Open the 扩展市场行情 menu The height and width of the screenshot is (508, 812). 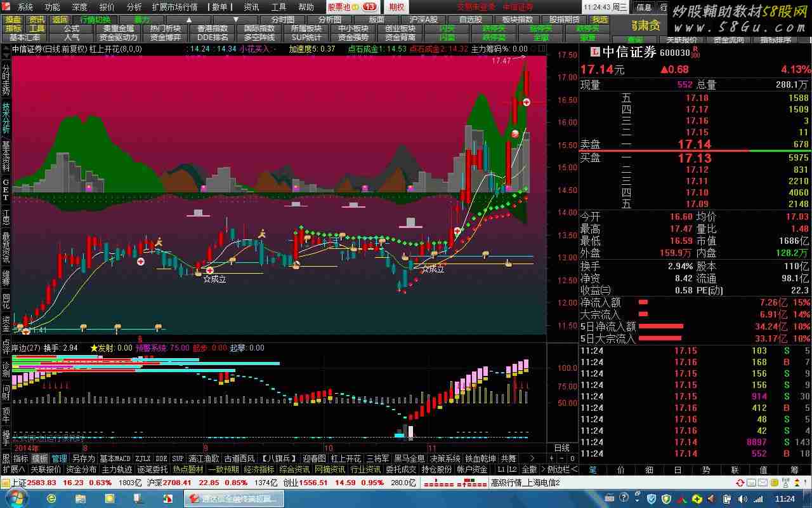[174, 7]
